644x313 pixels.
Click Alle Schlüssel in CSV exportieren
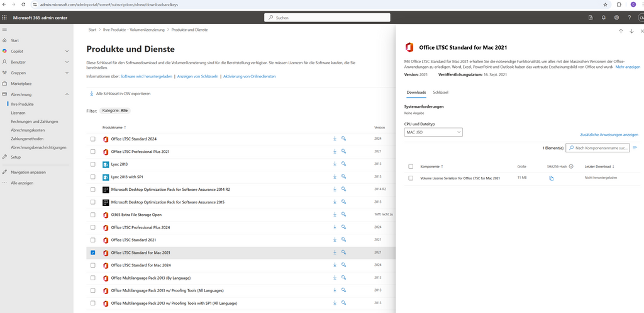(120, 94)
